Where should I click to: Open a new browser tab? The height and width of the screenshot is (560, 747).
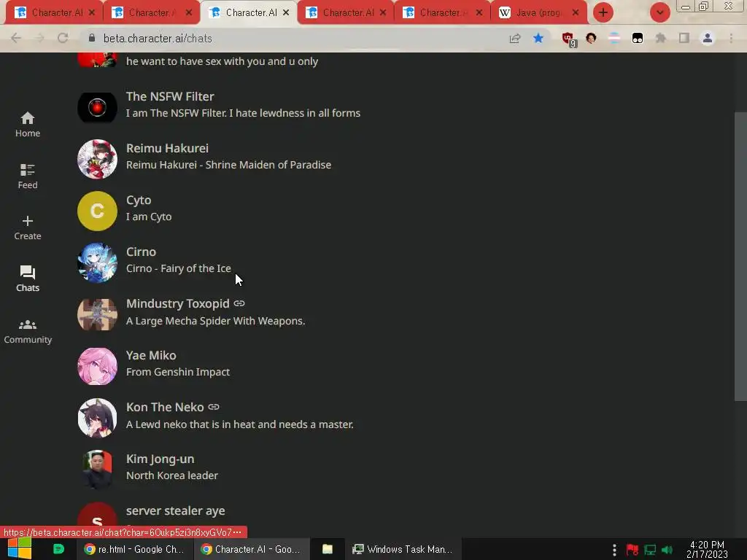(603, 13)
